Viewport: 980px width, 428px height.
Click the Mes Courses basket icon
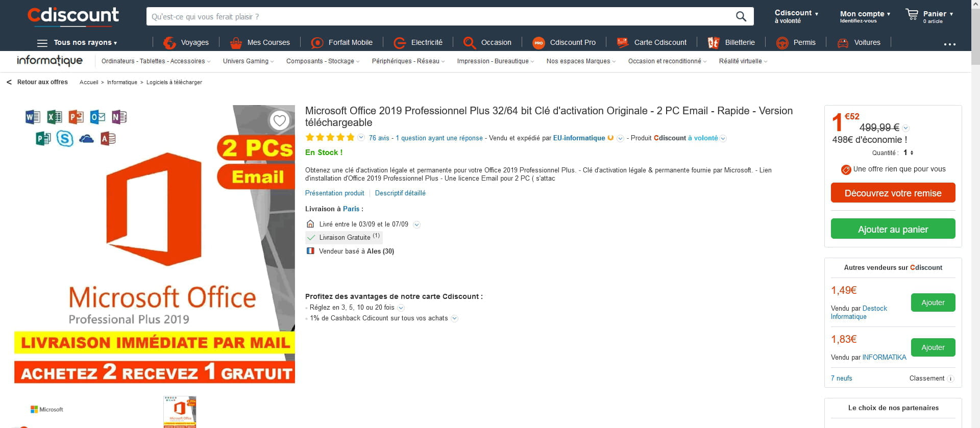[236, 43]
